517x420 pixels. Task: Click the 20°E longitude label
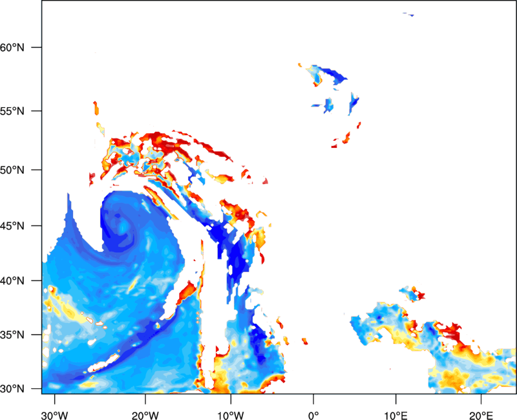click(481, 415)
